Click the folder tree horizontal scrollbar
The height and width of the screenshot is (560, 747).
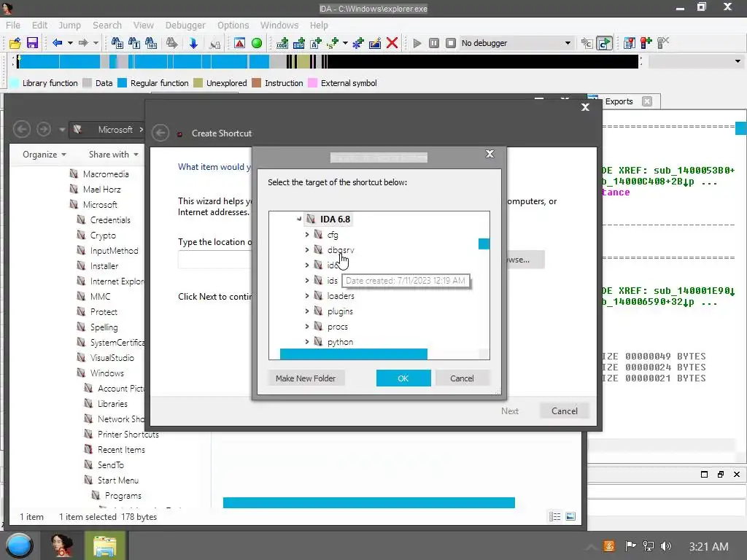[354, 354]
